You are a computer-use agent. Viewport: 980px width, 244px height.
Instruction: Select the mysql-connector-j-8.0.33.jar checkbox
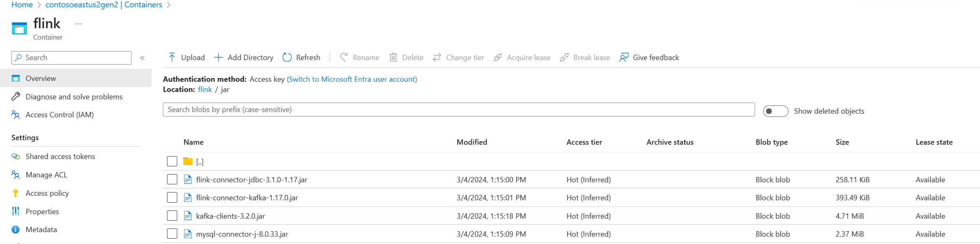click(172, 234)
